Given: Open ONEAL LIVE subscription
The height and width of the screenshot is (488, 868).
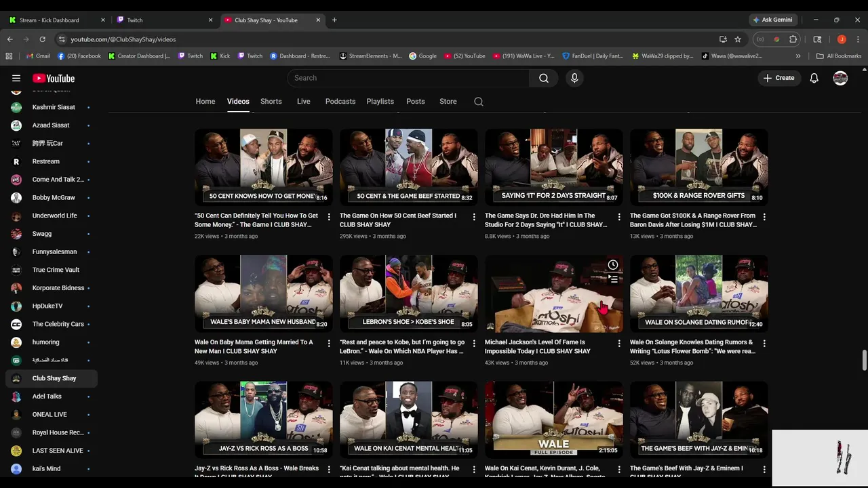Looking at the screenshot, I should pos(52,414).
